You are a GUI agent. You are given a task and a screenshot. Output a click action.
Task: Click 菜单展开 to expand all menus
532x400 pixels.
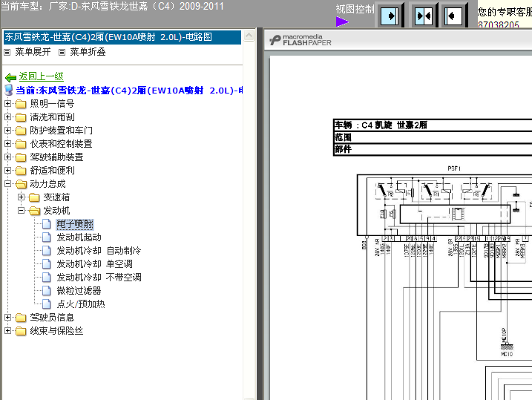33,52
